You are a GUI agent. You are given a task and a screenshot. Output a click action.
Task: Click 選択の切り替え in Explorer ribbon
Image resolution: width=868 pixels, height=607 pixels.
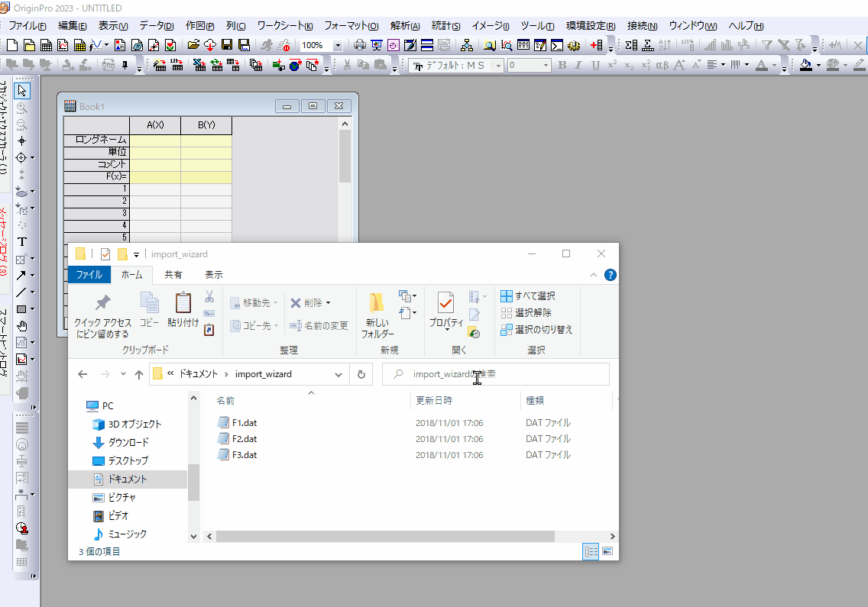(536, 330)
